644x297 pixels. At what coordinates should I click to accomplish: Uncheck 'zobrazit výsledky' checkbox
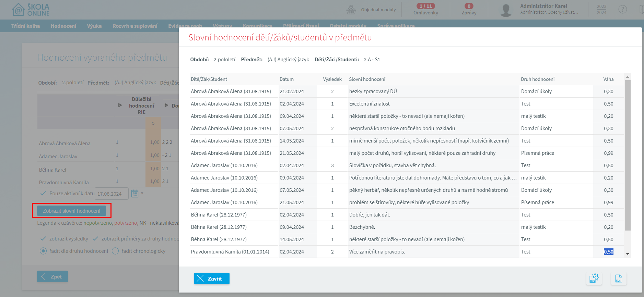pos(43,239)
